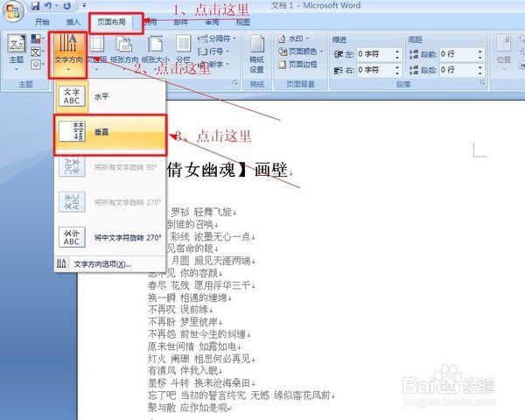525x420 pixels.
Task: Click the line 有清风 伴我入眠
Action: coord(183,371)
